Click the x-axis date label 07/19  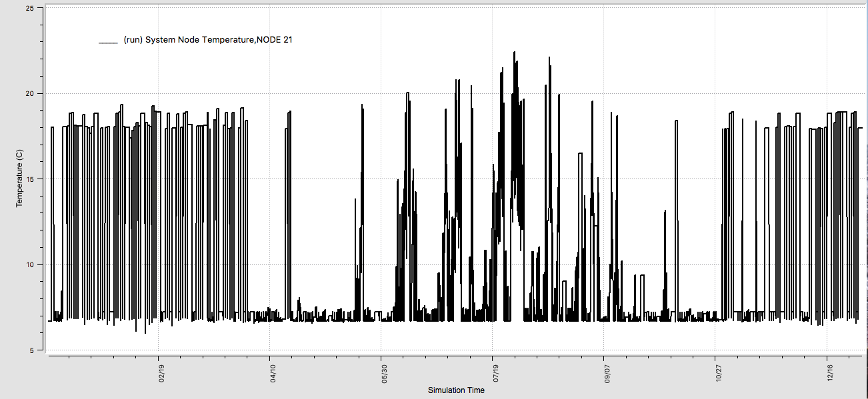pos(496,372)
